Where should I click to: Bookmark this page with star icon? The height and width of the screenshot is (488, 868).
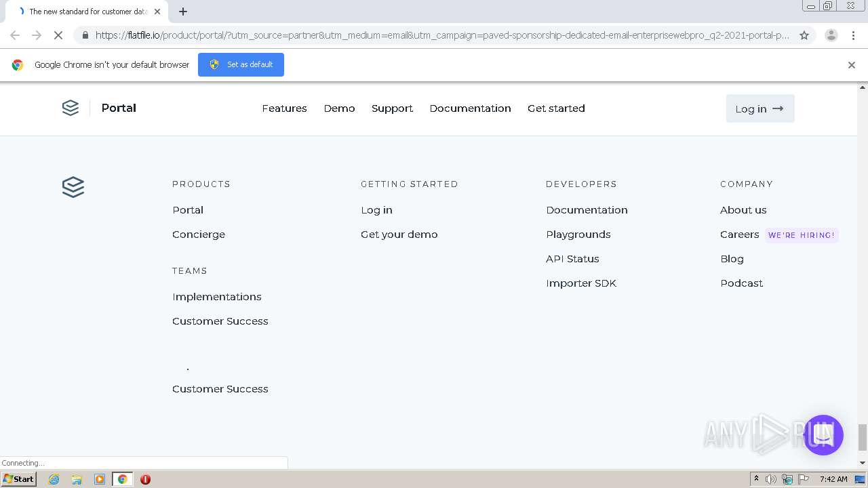804,35
